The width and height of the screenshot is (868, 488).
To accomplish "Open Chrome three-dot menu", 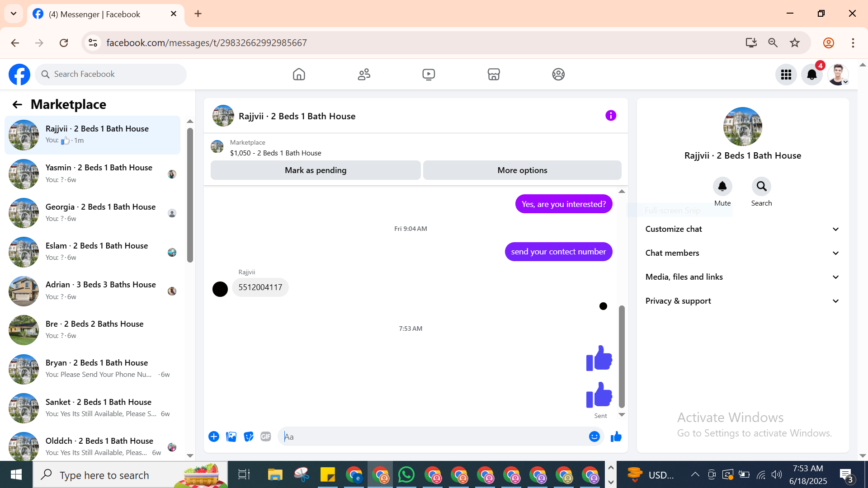I will tap(853, 43).
